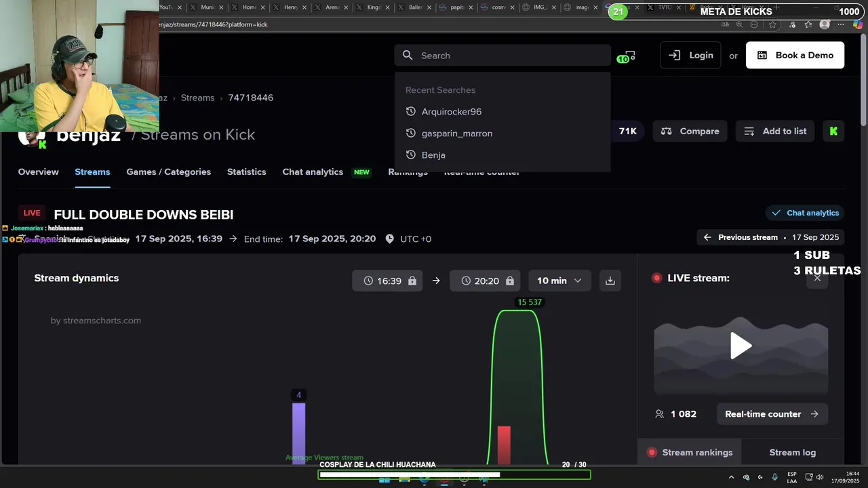
Task: Click Add to list button
Action: tap(775, 131)
